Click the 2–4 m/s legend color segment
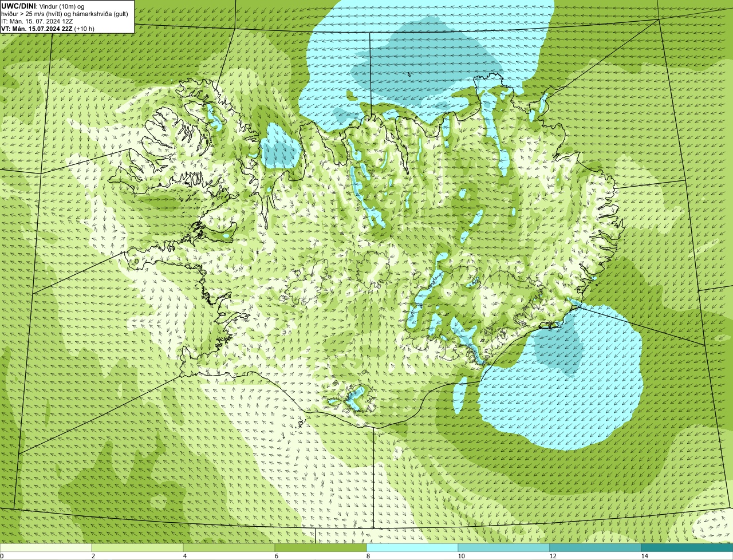733x560 pixels. 137,548
